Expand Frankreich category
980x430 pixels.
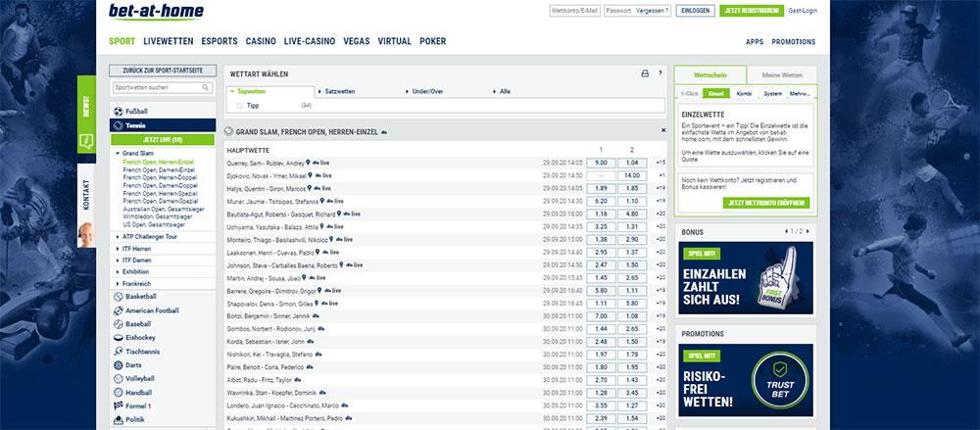coord(132,284)
